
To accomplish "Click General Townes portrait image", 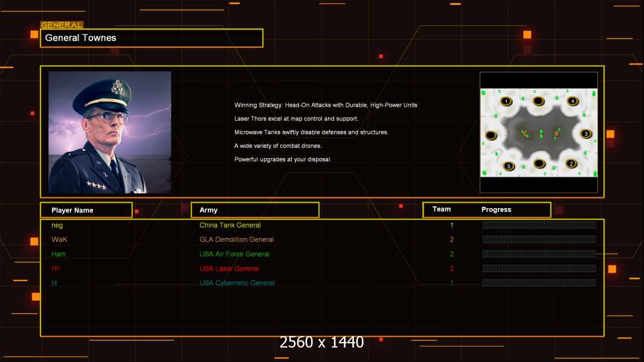I will point(110,132).
